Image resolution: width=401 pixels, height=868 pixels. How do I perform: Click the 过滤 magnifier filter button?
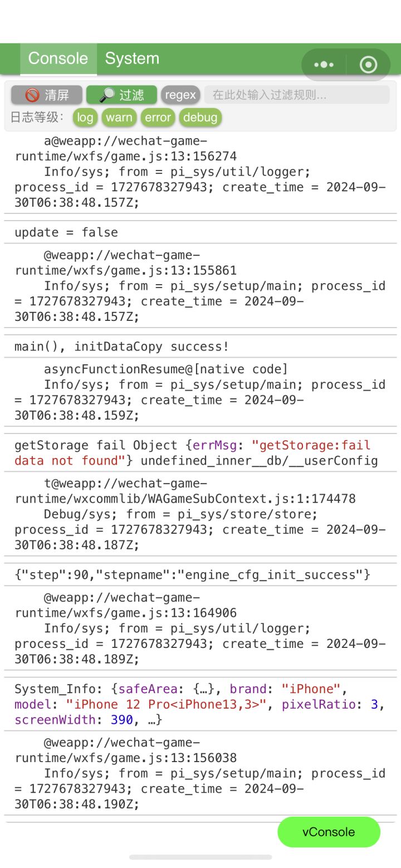coord(121,95)
